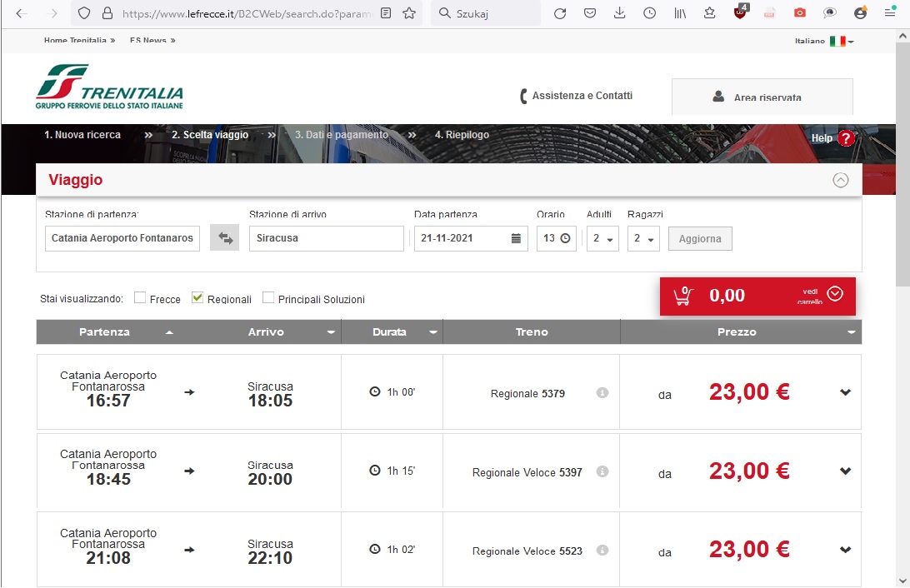This screenshot has width=910, height=588.
Task: Open the Ragazzi count dropdown
Action: (643, 238)
